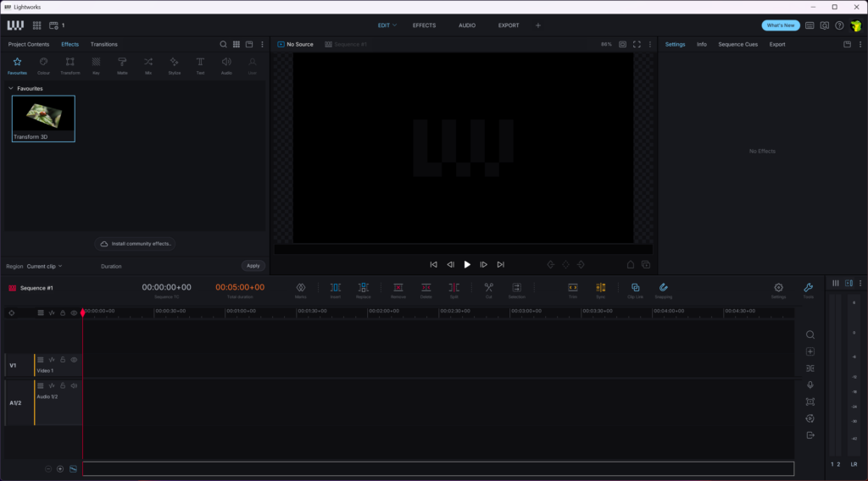868x481 pixels.
Task: Open the Project Contents tab
Action: point(29,44)
